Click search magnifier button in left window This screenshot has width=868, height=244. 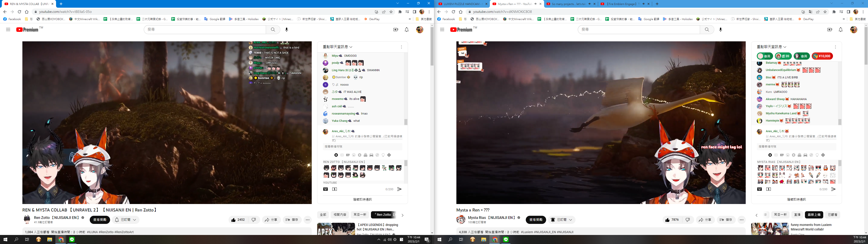click(x=273, y=30)
